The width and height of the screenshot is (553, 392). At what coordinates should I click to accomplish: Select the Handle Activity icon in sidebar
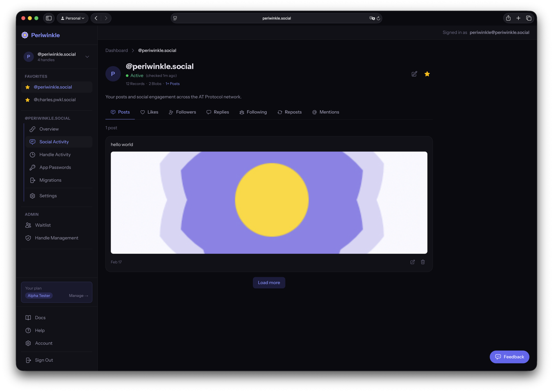32,154
